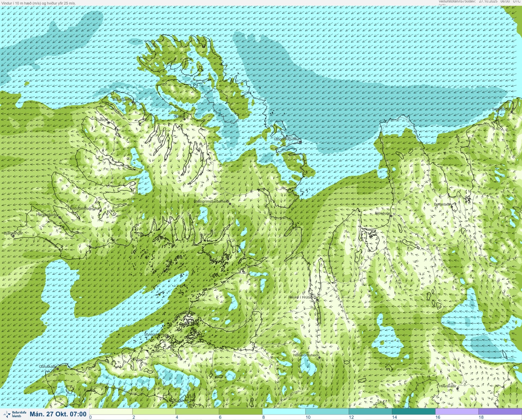Viewport: 522px width, 420px height.
Task: Select the Flateyri station label
Action: click(x=102, y=120)
